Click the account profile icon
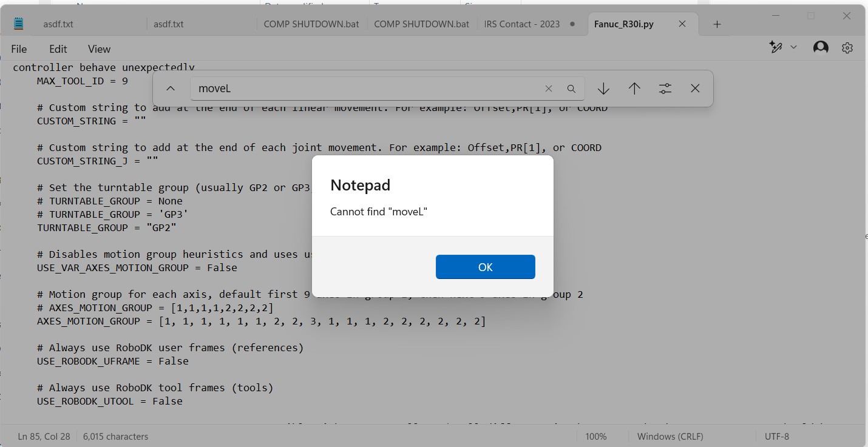This screenshot has height=447, width=868. tap(821, 47)
